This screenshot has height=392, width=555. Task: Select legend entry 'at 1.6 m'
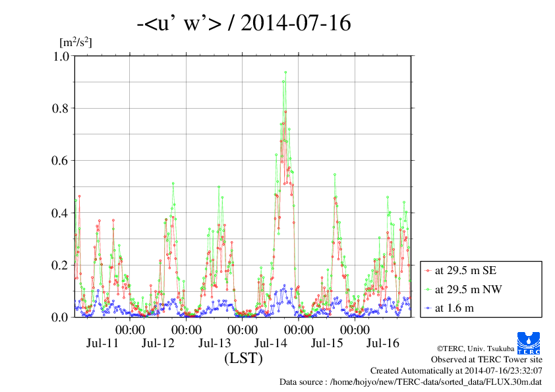pos(454,308)
